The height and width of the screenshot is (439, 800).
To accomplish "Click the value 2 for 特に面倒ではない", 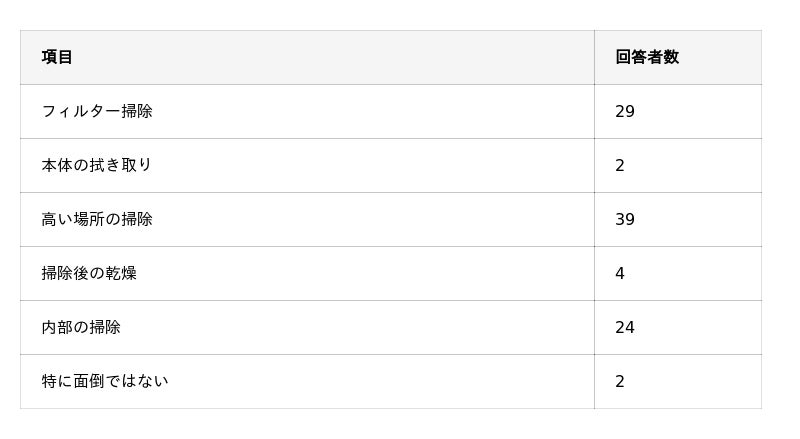I will click(620, 382).
